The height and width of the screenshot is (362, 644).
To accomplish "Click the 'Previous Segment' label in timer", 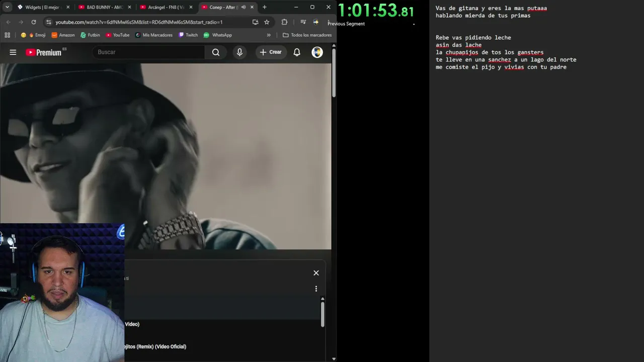I will (346, 24).
